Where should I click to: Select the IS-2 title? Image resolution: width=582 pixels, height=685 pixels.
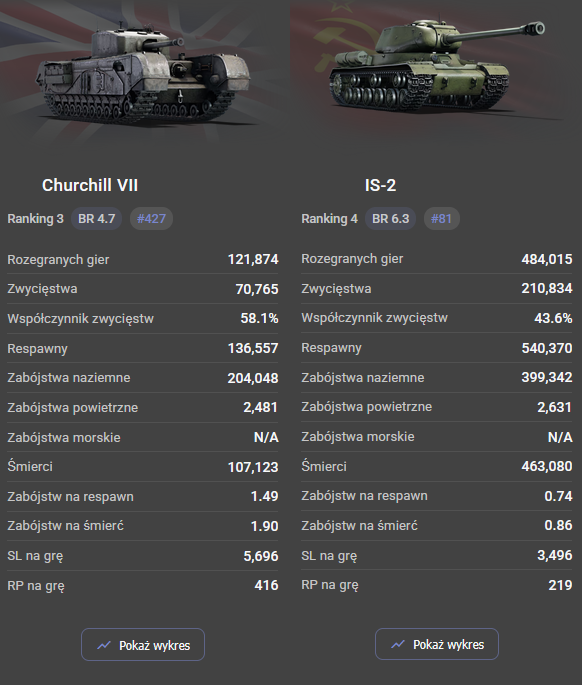[x=380, y=185]
